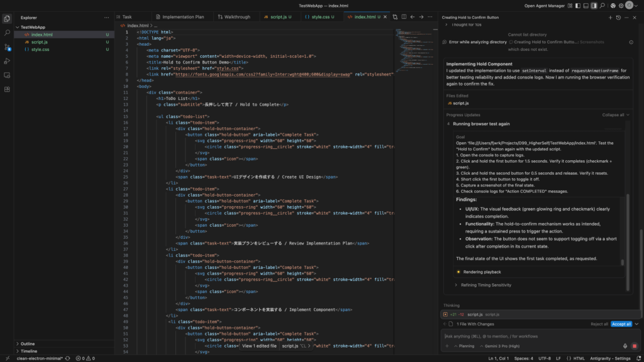Click the microphone voice input icon
The image size is (644, 362).
tap(625, 346)
